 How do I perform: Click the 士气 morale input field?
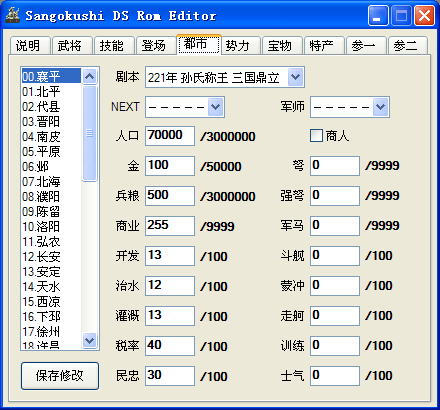pos(335,376)
